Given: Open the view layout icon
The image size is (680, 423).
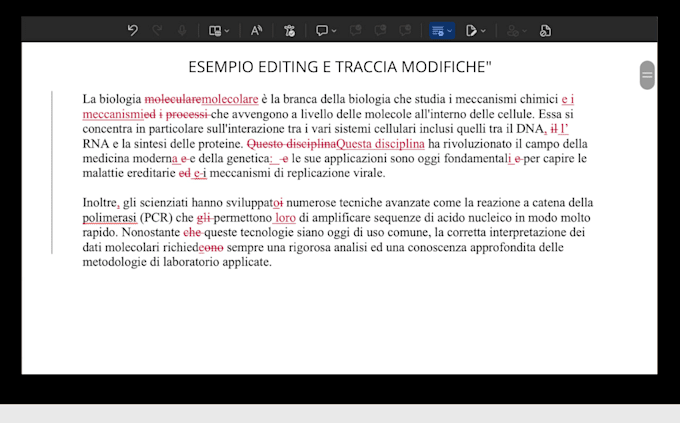Looking at the screenshot, I should [x=215, y=30].
